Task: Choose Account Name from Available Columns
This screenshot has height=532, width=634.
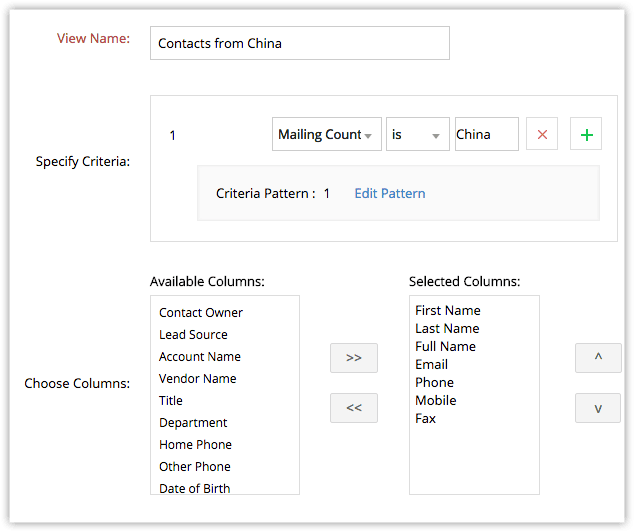Action: coord(200,357)
